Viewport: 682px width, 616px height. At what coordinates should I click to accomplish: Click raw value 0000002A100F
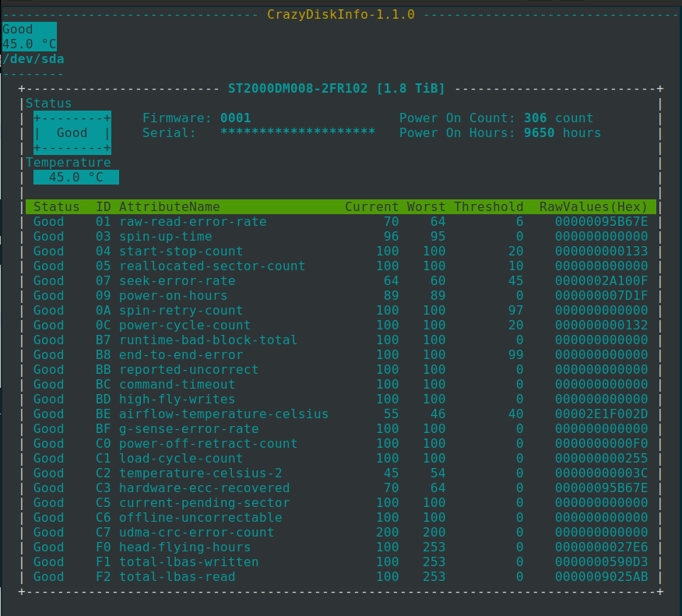pos(601,280)
